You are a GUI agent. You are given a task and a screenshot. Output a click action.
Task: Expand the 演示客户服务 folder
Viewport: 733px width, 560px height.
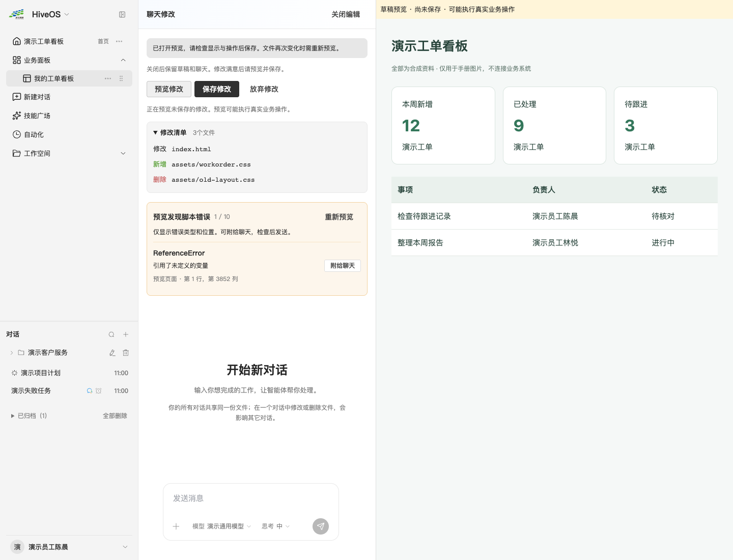click(12, 353)
